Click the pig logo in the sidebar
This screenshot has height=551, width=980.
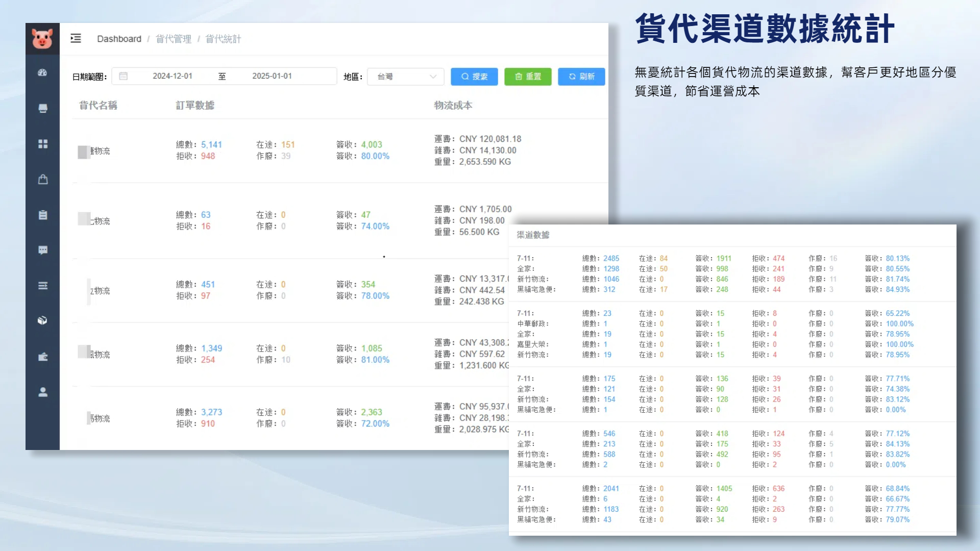coord(42,39)
